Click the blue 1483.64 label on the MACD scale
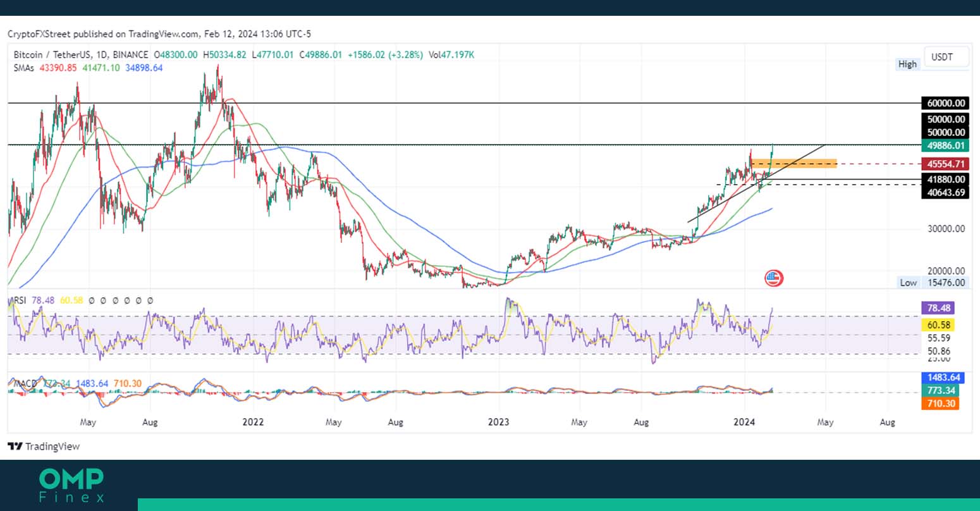 [x=942, y=378]
